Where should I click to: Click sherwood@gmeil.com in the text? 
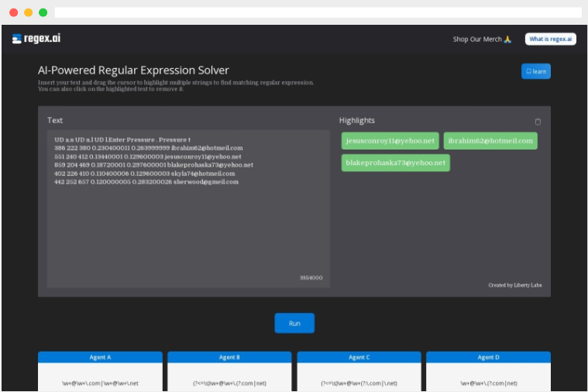click(x=205, y=182)
